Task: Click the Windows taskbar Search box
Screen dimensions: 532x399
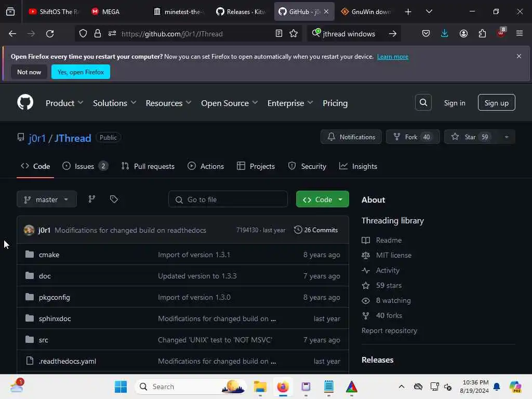Action: click(x=191, y=387)
